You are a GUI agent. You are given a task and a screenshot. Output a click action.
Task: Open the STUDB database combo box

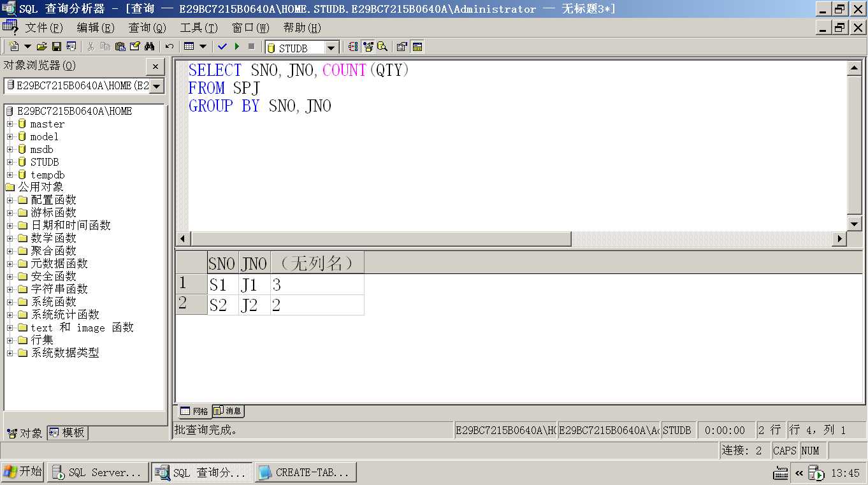coord(302,48)
